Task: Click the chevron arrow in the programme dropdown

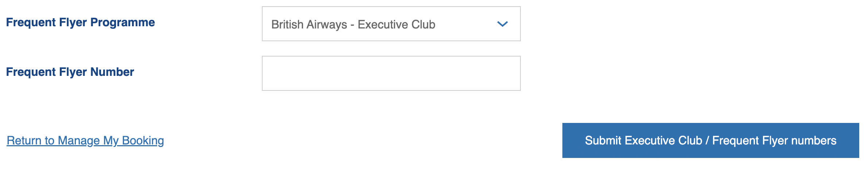Action: [x=502, y=24]
